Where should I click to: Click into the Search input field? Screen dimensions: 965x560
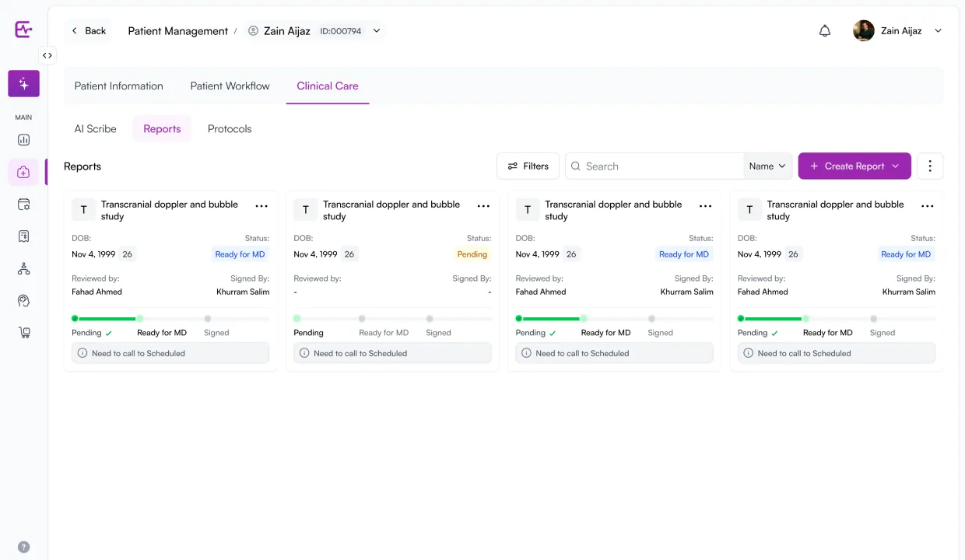coord(654,166)
